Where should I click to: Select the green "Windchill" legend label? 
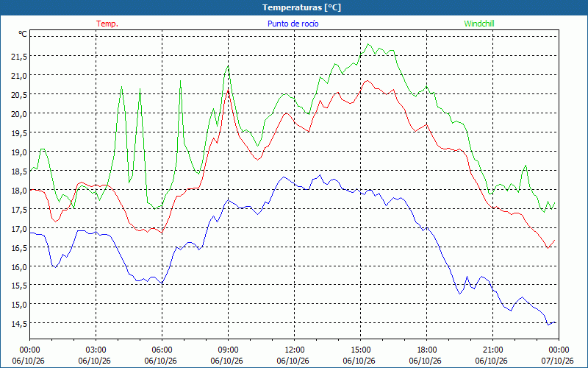point(479,24)
